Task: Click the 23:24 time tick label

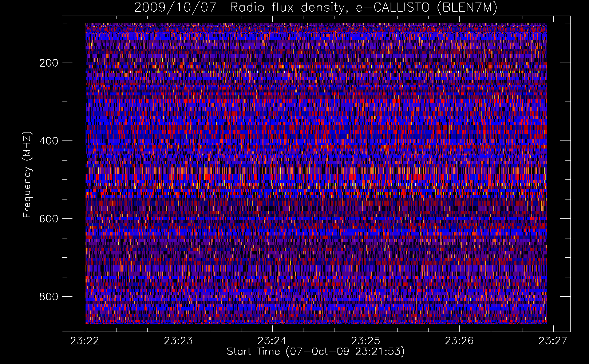Action: (272, 341)
